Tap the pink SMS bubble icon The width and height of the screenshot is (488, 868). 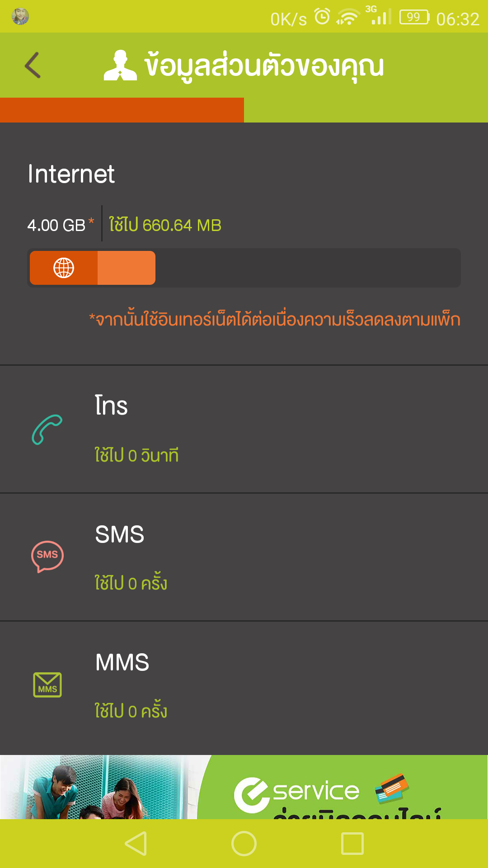[47, 556]
